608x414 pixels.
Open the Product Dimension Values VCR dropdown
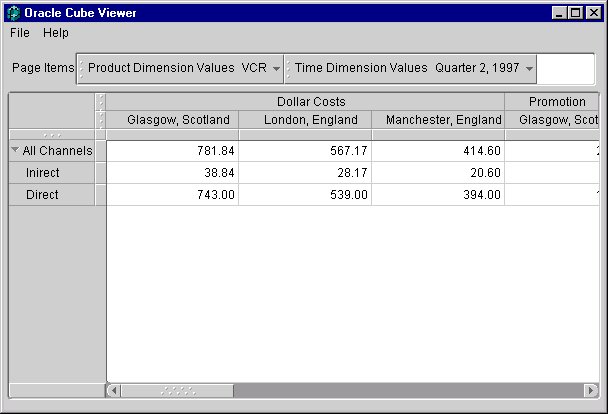[x=276, y=69]
